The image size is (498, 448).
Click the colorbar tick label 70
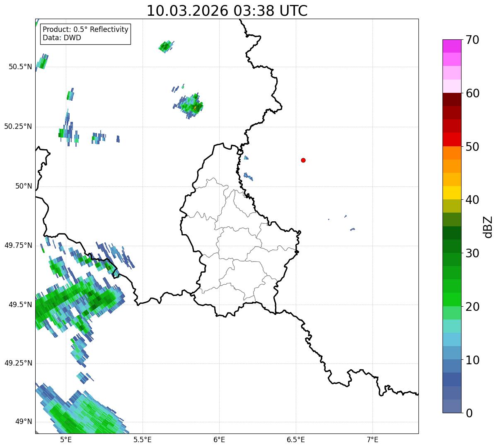(x=472, y=40)
